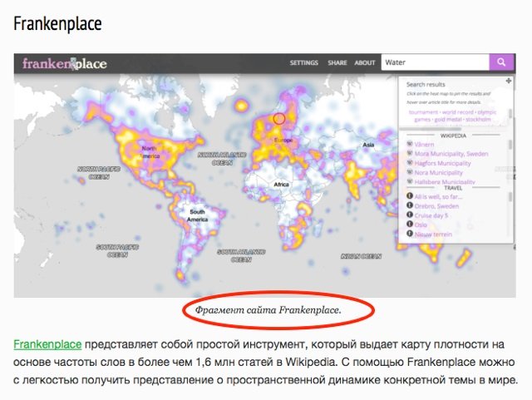Click the Wikipedia icon beside Hagfors Municipality
The height and width of the screenshot is (400, 532).
(410, 163)
